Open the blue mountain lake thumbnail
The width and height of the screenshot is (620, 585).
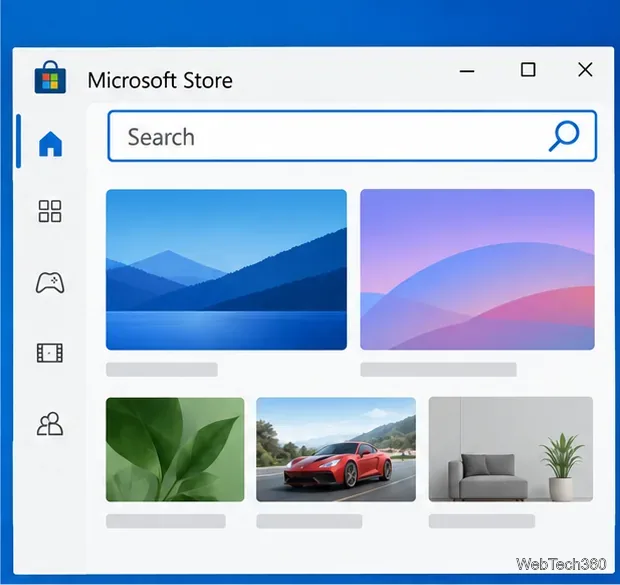tap(226, 270)
